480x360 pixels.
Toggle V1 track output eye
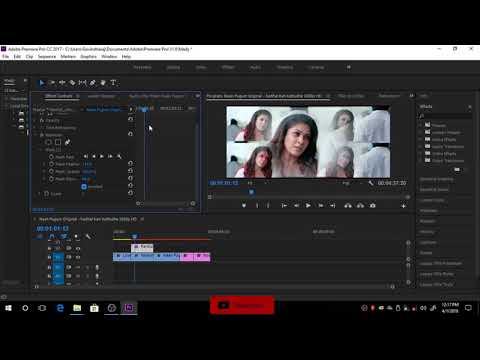tap(78, 257)
